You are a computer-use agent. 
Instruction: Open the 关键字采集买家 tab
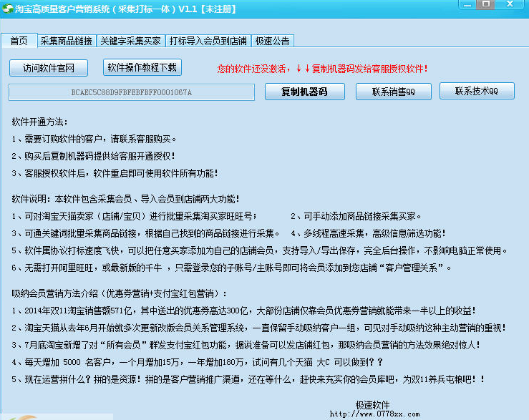tap(130, 41)
